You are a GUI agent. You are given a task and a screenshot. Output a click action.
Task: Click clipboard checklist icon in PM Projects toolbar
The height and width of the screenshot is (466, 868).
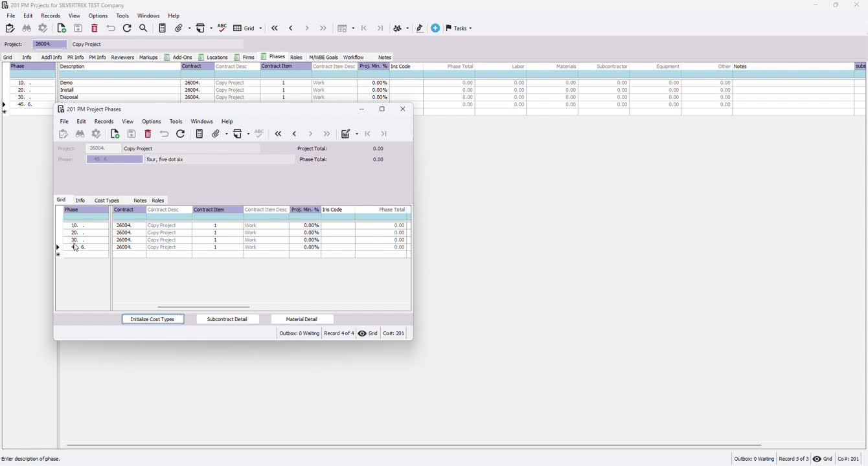click(x=10, y=28)
